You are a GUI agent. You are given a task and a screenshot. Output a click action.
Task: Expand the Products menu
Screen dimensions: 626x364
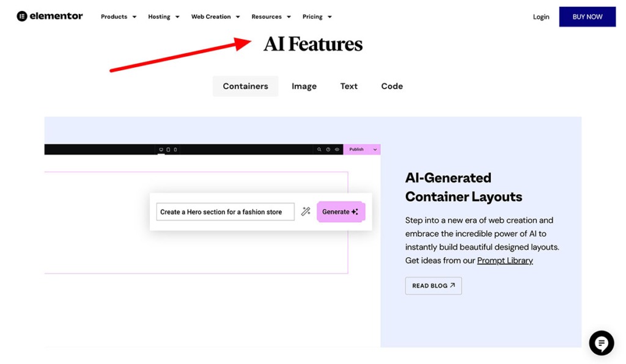click(x=118, y=16)
